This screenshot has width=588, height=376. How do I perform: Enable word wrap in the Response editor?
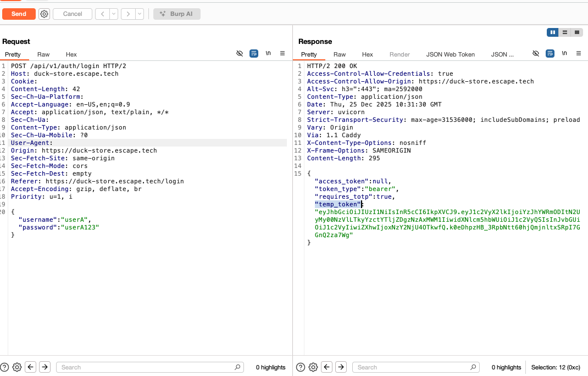550,53
